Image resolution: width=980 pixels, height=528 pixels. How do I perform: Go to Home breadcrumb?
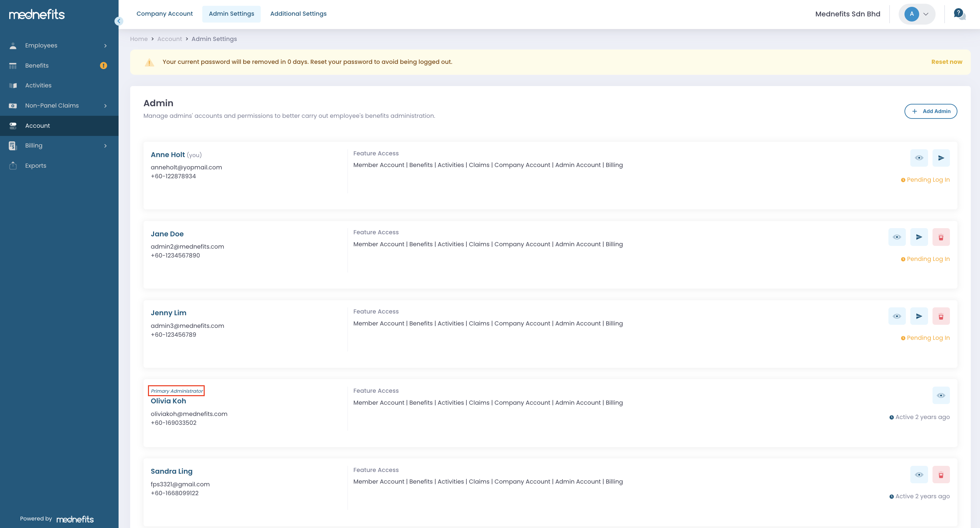139,39
